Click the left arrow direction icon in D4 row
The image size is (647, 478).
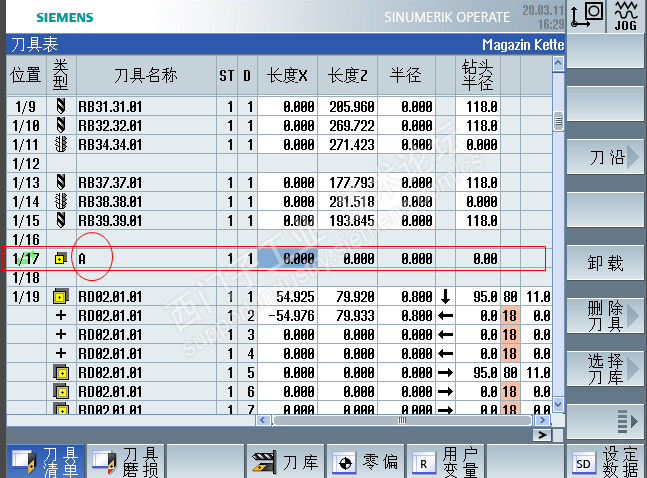(x=445, y=354)
